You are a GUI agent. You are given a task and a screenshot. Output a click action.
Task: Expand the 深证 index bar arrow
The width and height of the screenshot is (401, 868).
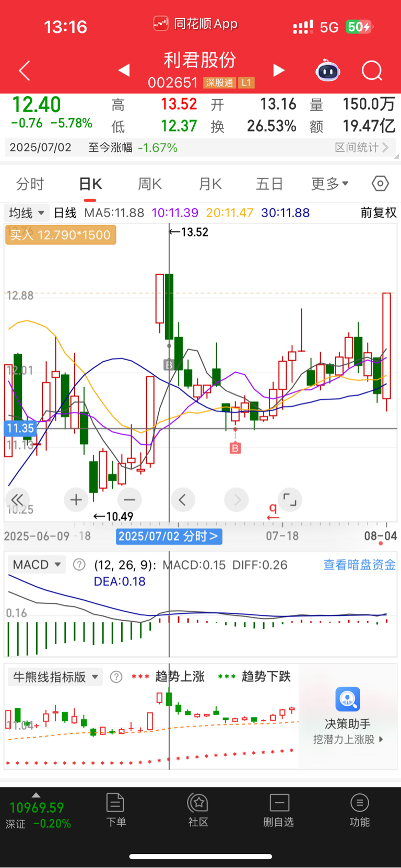pos(36,795)
